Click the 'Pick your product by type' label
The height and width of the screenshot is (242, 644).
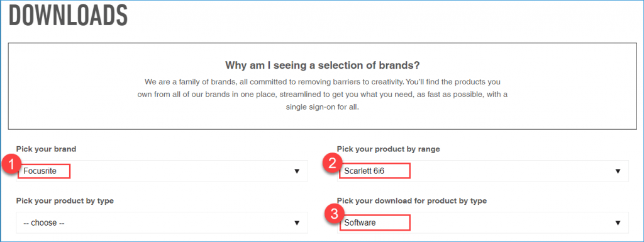(65, 201)
